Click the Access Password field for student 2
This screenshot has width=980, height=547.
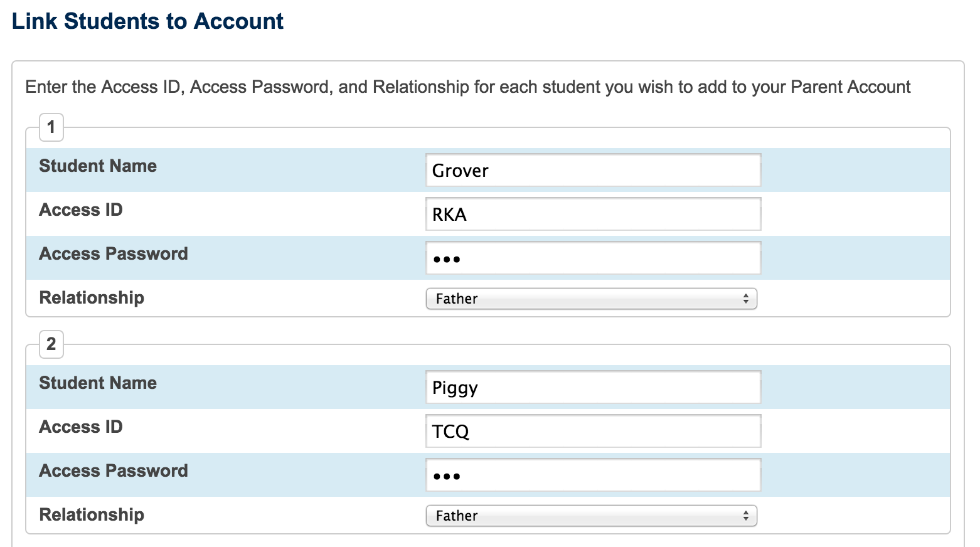593,475
